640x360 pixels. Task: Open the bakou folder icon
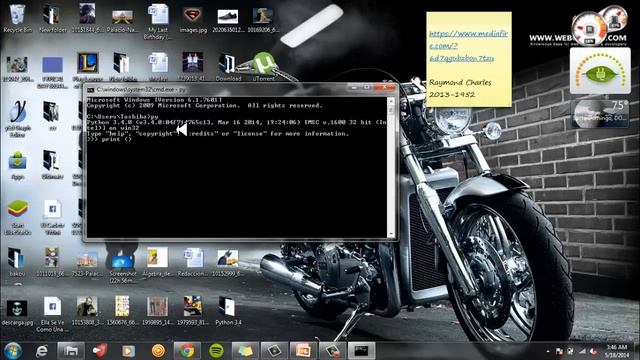17,262
